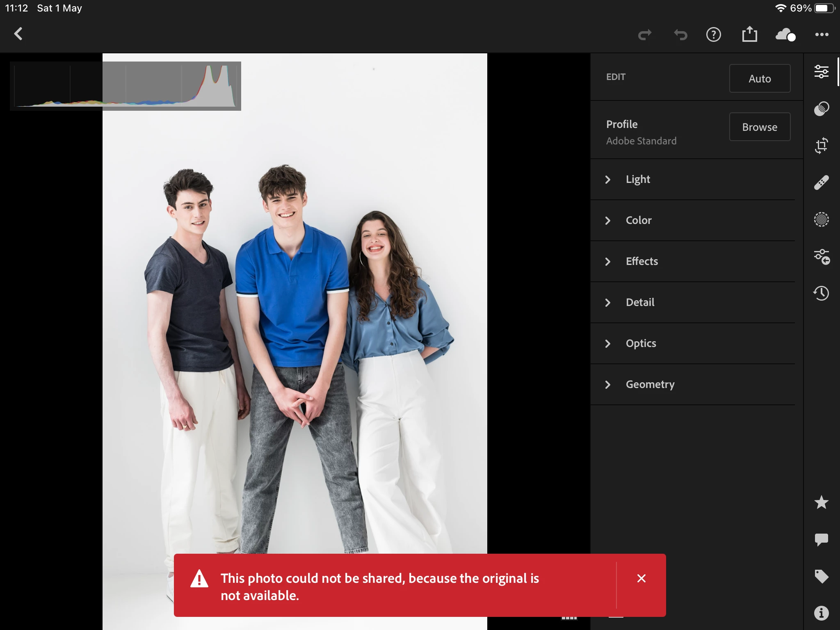The image size is (840, 630).
Task: Dismiss the red share error banner
Action: point(641,578)
